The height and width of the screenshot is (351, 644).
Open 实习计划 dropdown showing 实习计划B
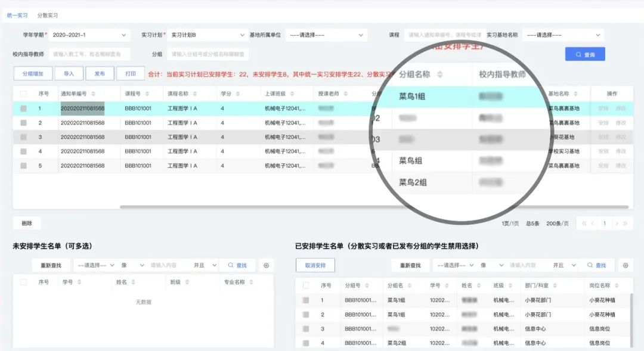(208, 35)
